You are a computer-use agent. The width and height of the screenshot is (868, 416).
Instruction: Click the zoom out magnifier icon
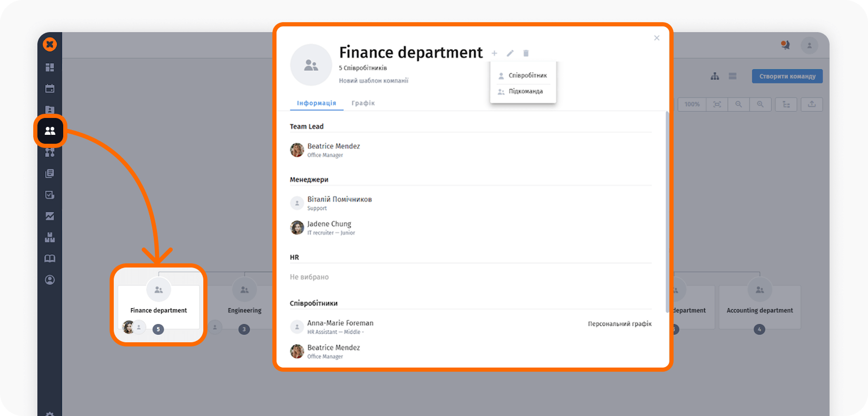point(738,104)
